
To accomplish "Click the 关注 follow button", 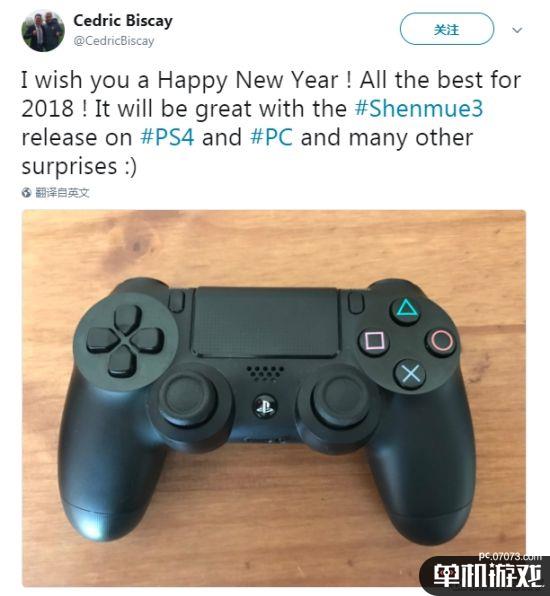I will click(x=447, y=29).
